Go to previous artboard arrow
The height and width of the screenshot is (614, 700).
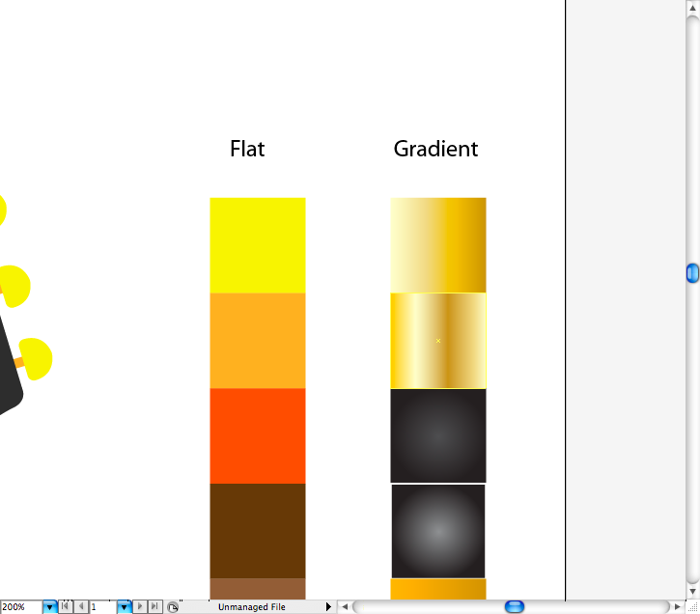[81, 607]
